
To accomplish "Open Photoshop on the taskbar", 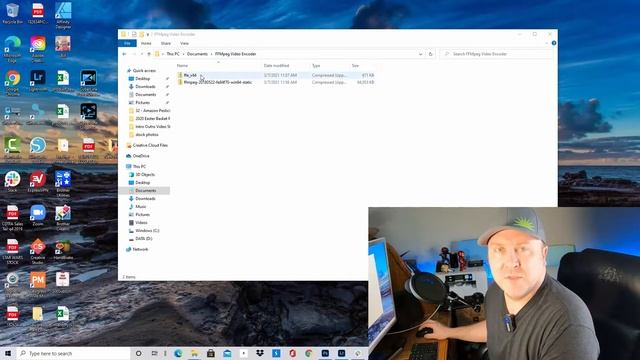I will pyautogui.click(x=325, y=353).
